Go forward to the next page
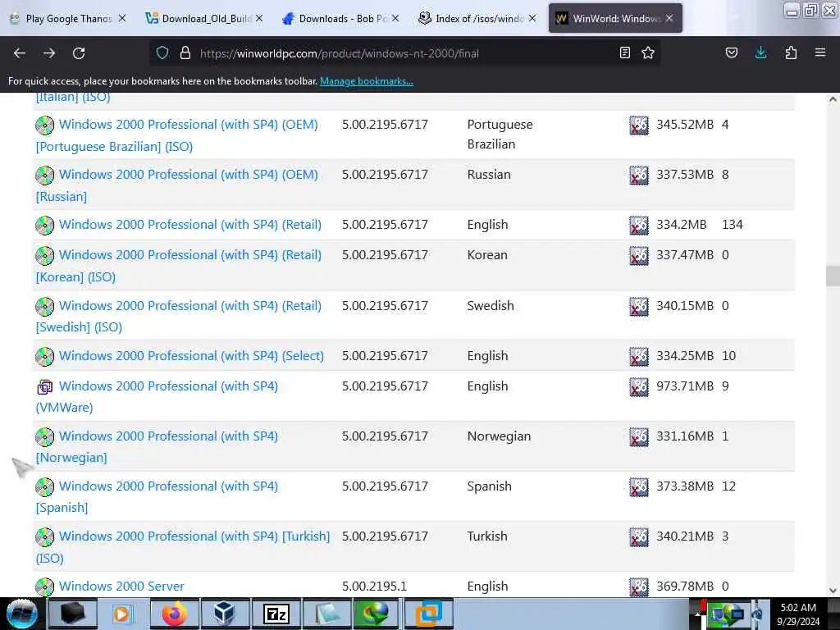 click(x=49, y=53)
